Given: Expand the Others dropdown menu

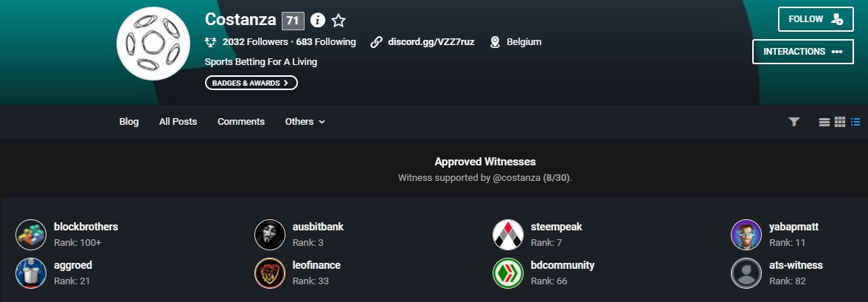Looking at the screenshot, I should pyautogui.click(x=305, y=121).
